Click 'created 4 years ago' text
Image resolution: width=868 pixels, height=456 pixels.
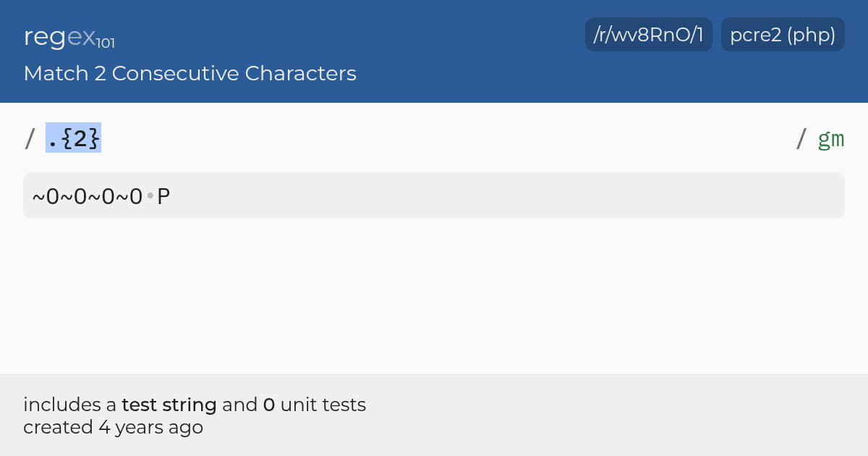point(113,427)
